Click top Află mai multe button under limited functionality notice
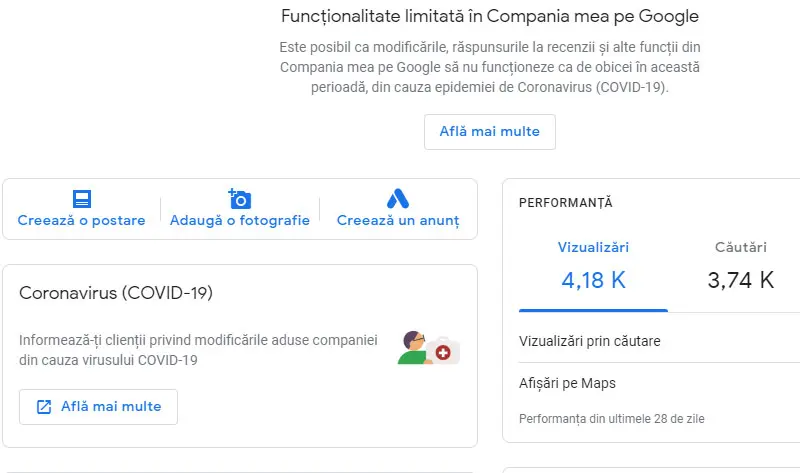 (490, 132)
